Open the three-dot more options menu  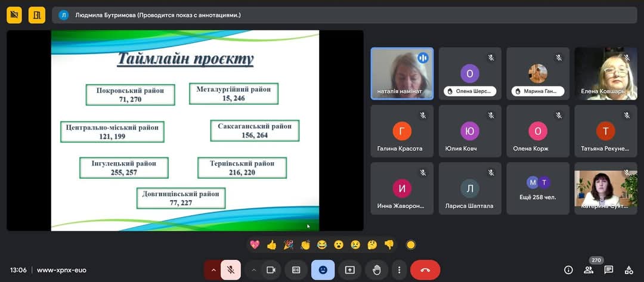pos(399,270)
